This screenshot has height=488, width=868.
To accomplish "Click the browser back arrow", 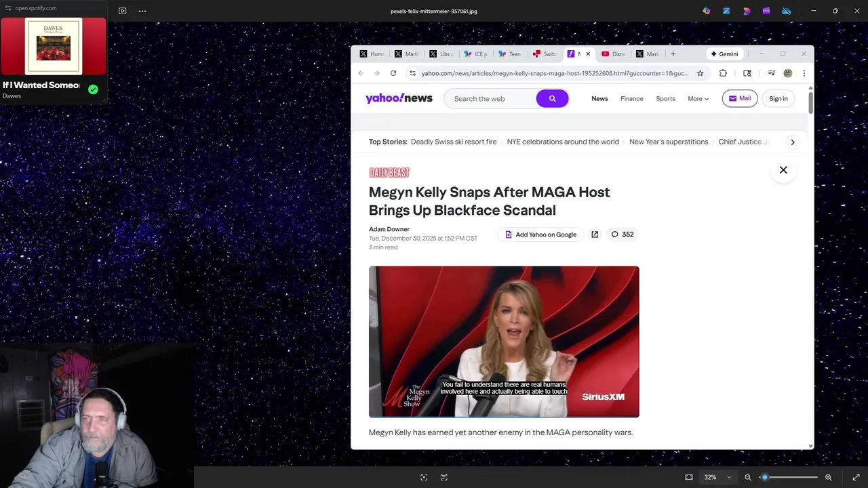I will (361, 73).
